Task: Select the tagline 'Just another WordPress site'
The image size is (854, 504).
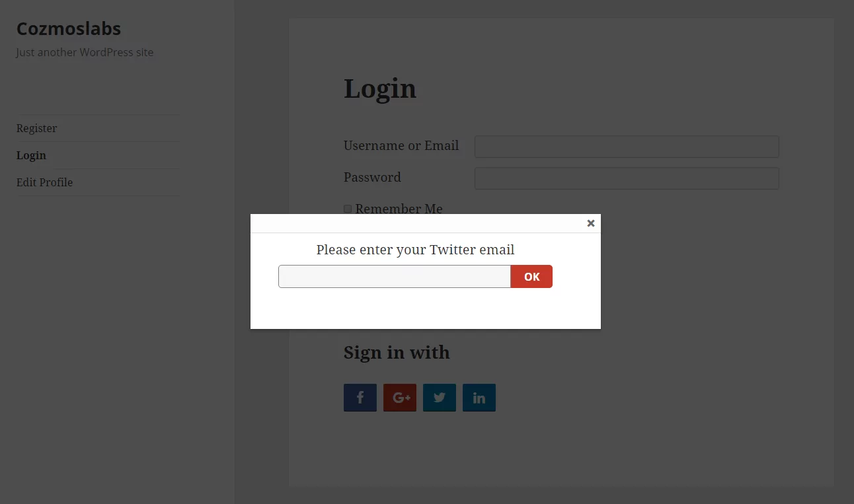Action: 85,52
